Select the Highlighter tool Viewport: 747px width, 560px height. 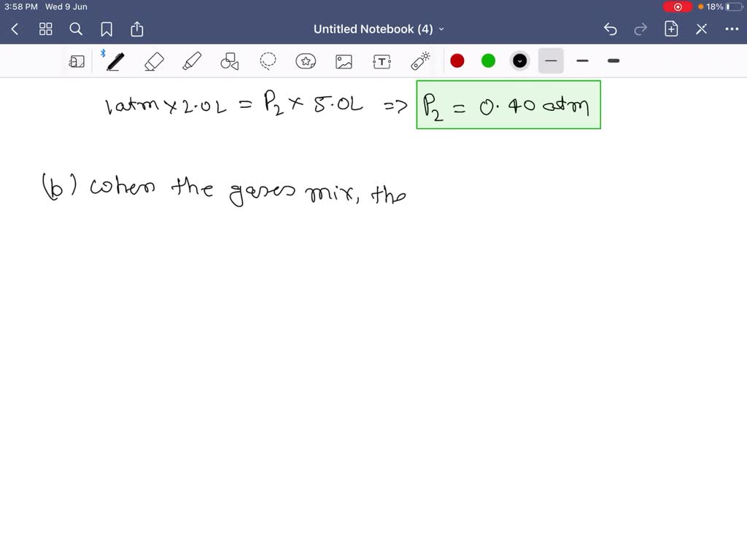[192, 61]
